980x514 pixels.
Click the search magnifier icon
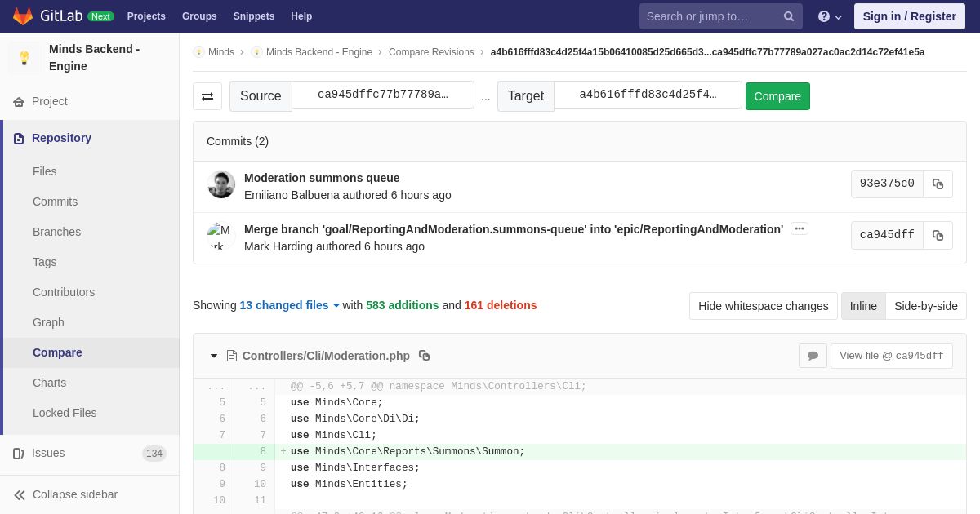pyautogui.click(x=789, y=16)
